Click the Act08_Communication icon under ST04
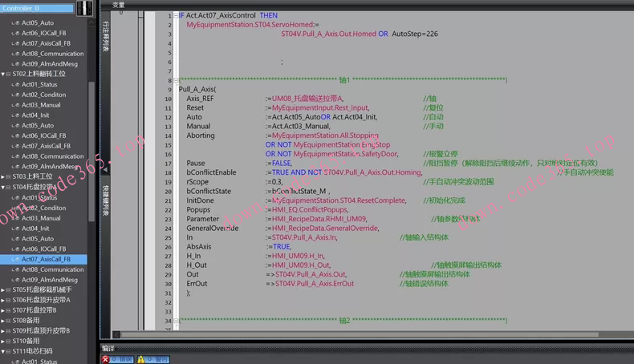The image size is (634, 364). [x=16, y=269]
